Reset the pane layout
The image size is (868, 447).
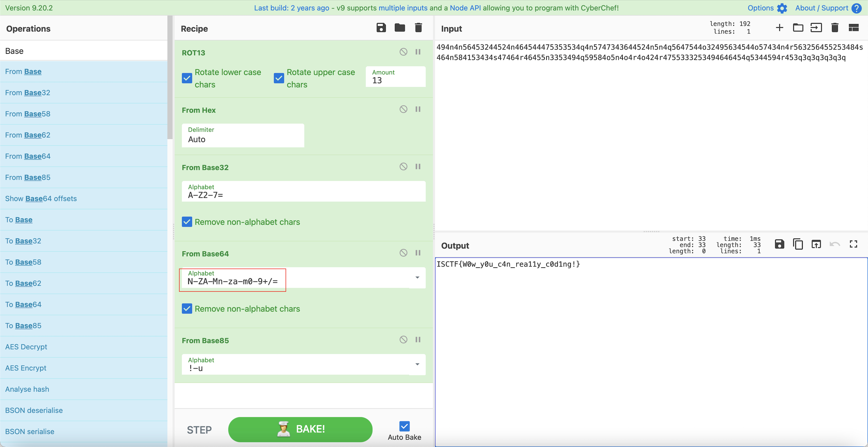(854, 28)
